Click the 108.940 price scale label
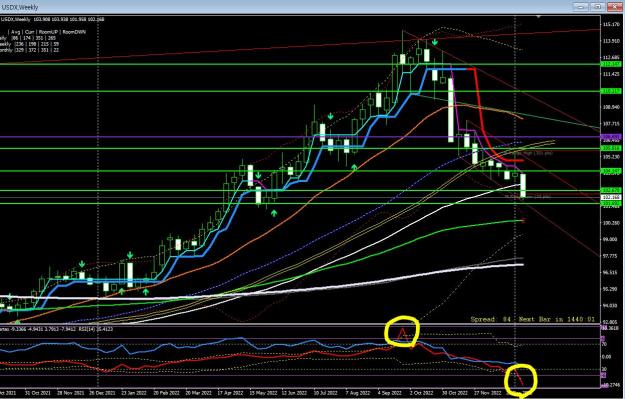 click(611, 107)
